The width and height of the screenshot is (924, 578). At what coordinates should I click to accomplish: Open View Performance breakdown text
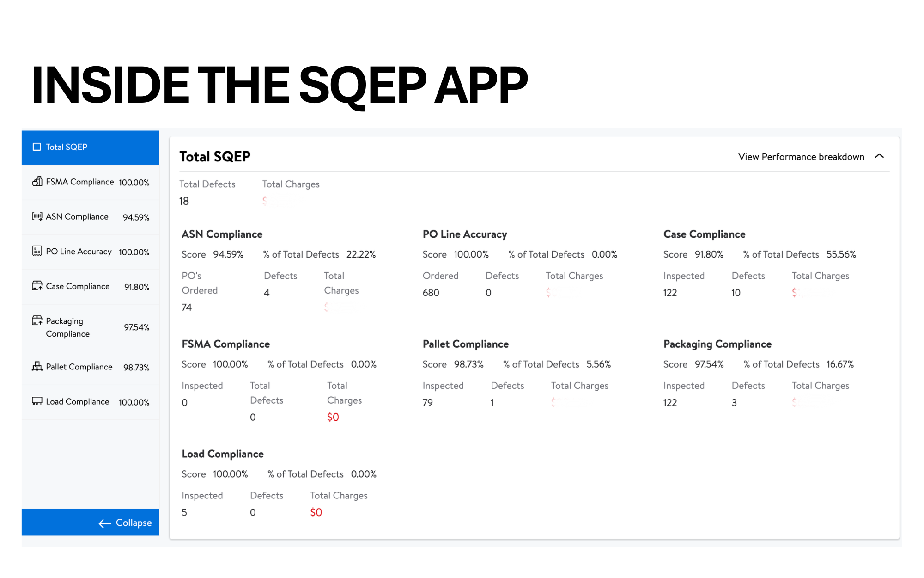pyautogui.click(x=801, y=157)
